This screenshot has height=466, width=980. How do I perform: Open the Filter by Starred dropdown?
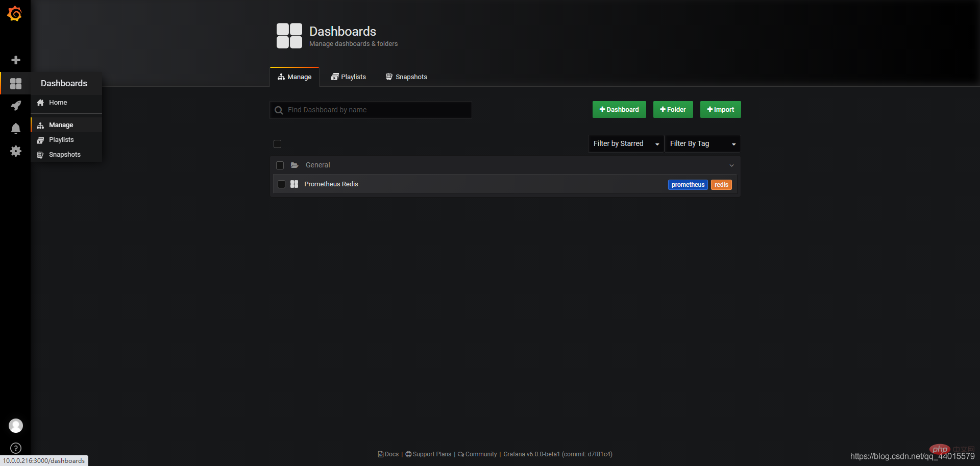tap(626, 144)
